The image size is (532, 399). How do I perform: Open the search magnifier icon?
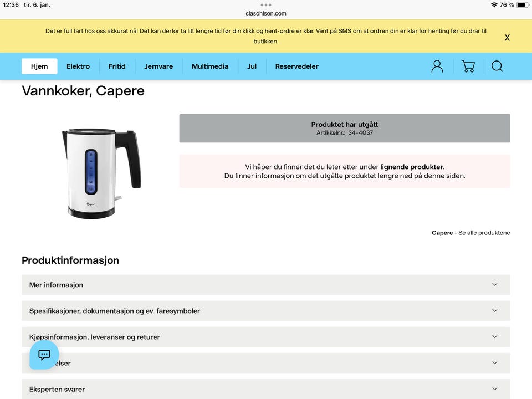497,66
